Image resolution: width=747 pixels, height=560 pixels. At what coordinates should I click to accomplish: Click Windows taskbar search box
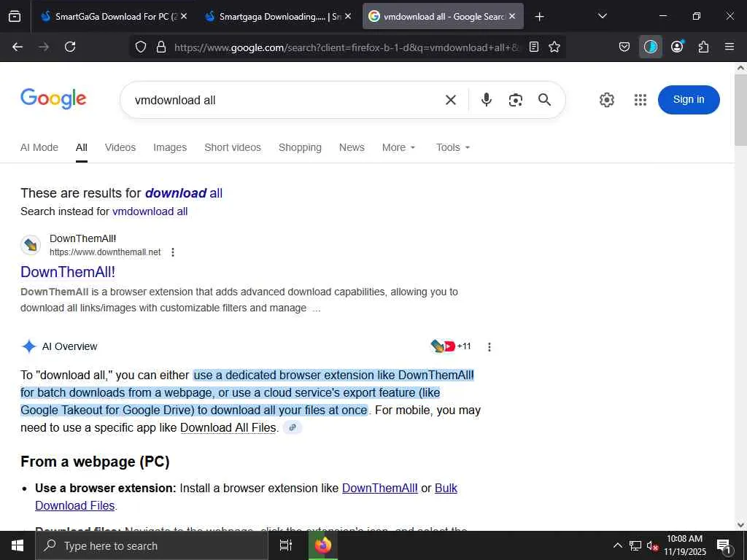(152, 545)
